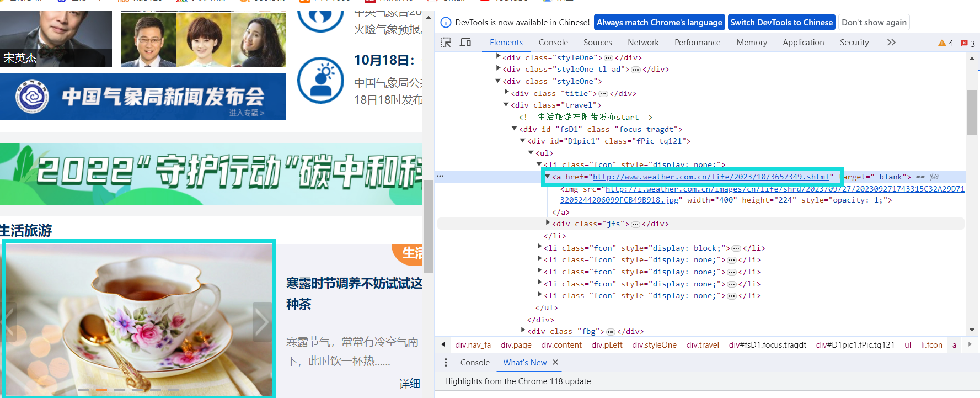Screen dimensions: 980x398
Task: Expand the div class title node
Action: tap(507, 92)
